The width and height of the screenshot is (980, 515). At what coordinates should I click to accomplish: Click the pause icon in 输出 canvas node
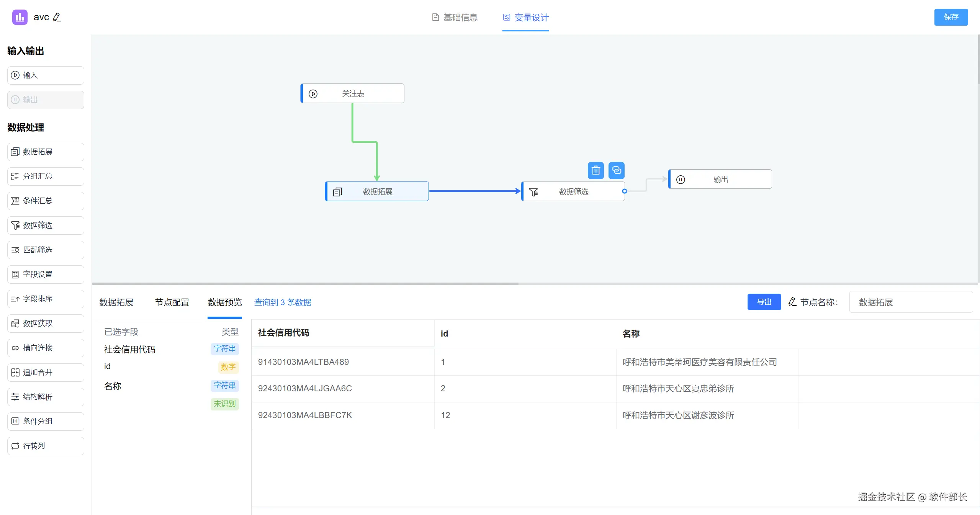tap(681, 180)
